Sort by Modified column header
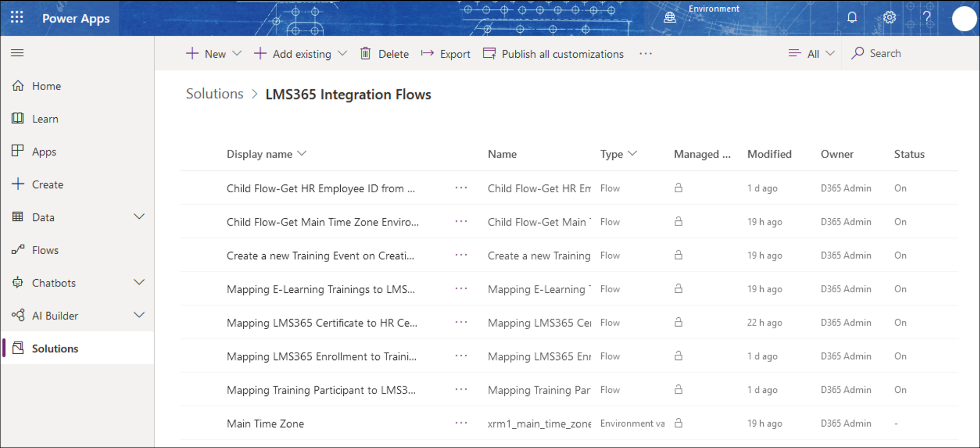This screenshot has height=448, width=980. point(770,154)
